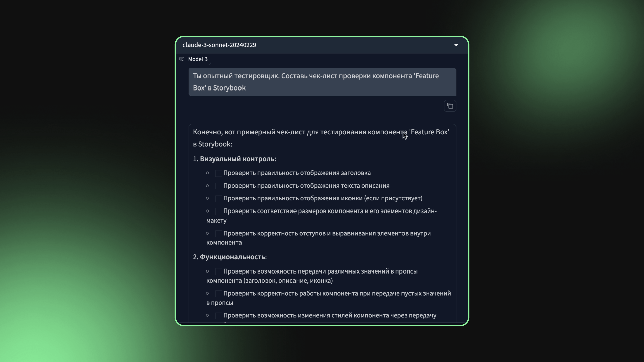Toggle checkbox for пустых значений item
Screen dimensions: 644x362
pos(218,294)
